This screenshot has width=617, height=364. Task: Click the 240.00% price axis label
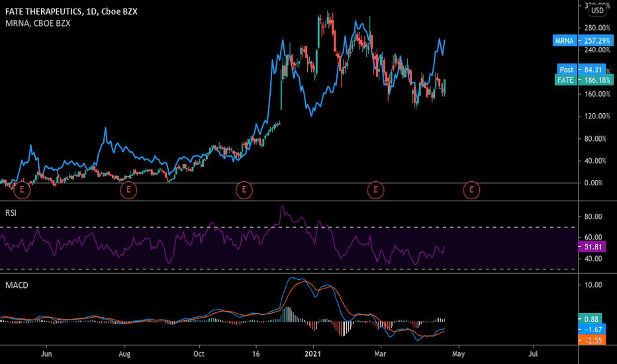coord(597,50)
